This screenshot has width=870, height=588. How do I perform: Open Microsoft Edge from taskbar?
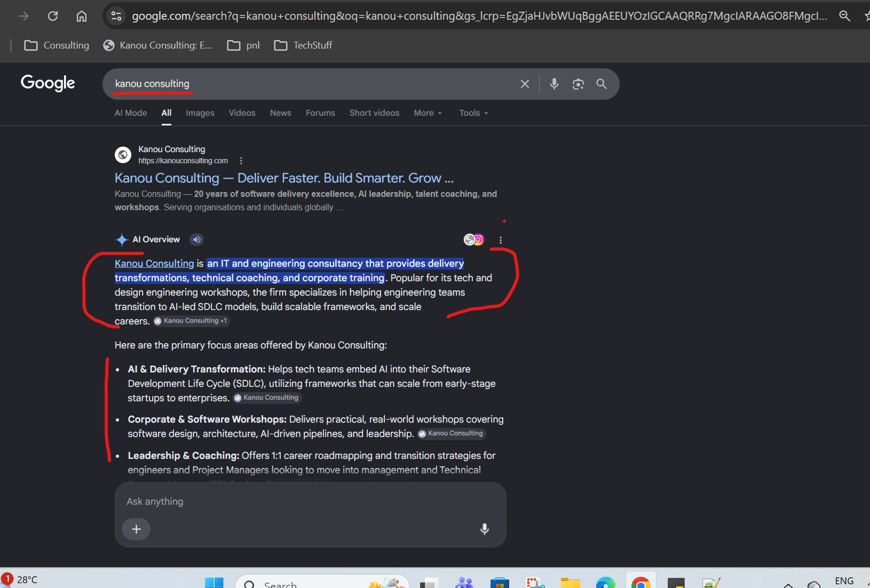tap(605, 582)
